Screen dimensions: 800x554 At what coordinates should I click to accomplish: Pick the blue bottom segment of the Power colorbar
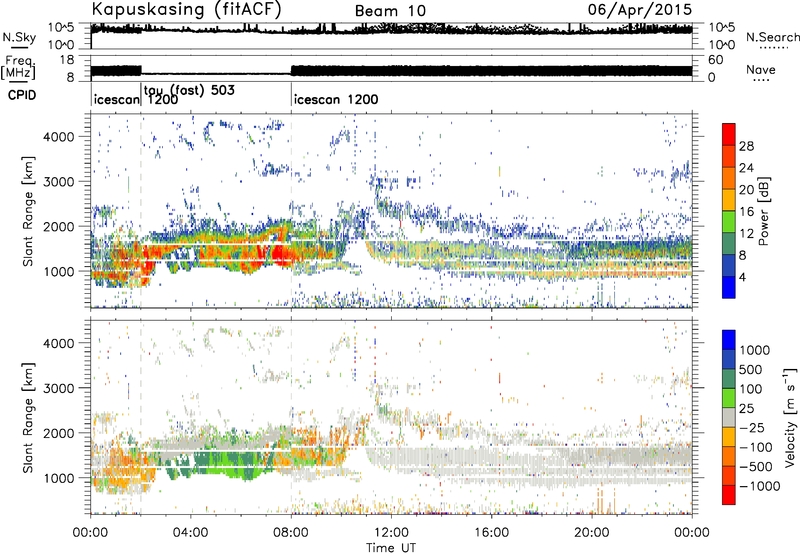tap(729, 287)
